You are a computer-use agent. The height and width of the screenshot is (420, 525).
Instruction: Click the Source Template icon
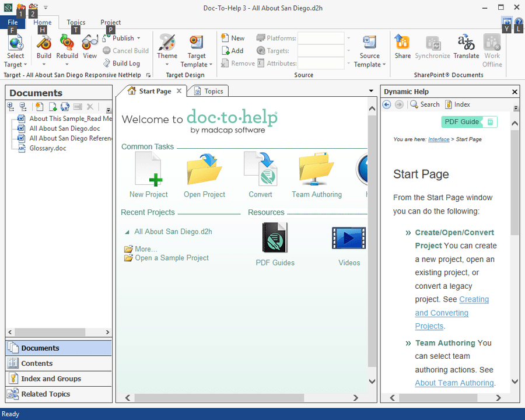point(369,43)
